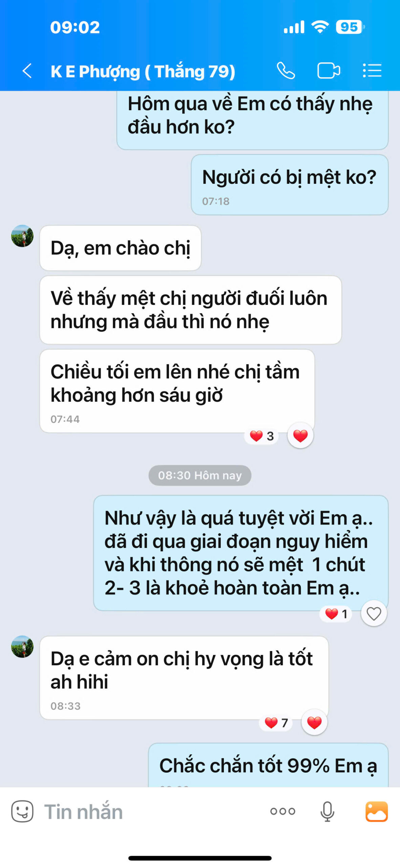This screenshot has width=400, height=868.
Task: Tap sender avatar beside Dạ, em chào chị
Action: point(22,236)
